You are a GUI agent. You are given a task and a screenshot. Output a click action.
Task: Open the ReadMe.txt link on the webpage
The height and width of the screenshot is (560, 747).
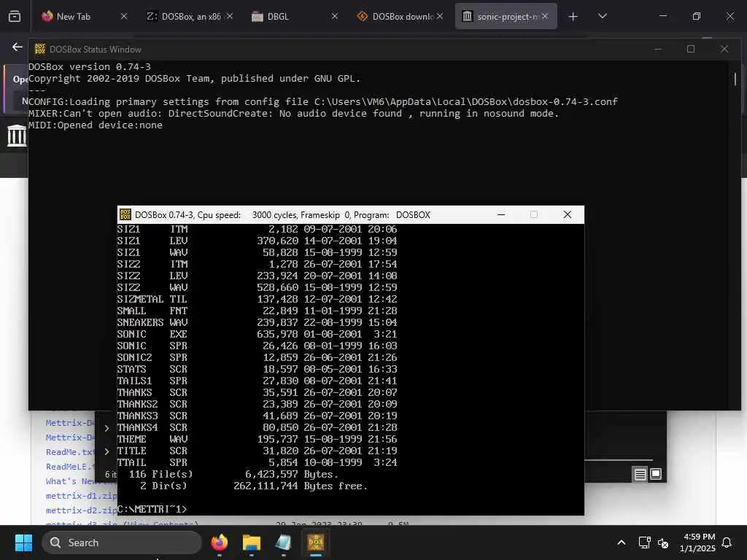click(x=71, y=452)
